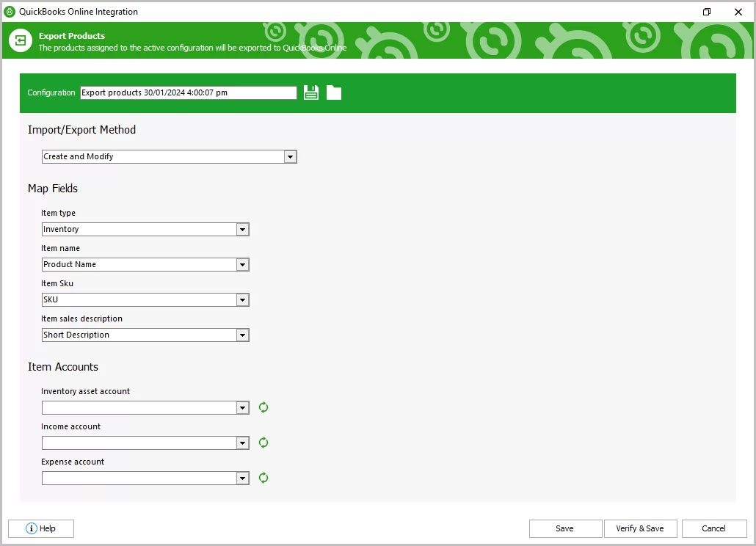
Task: Click the info icon on the Help button
Action: (31, 528)
